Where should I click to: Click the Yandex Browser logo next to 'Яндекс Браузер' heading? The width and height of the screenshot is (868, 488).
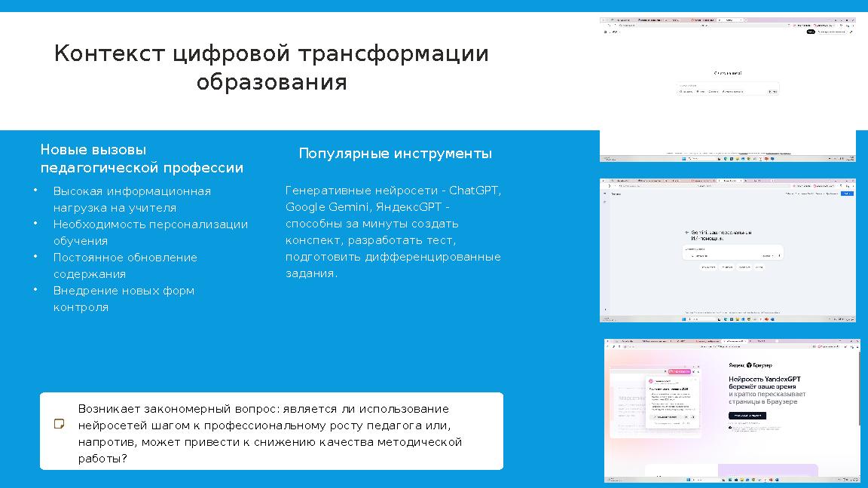pos(749,365)
